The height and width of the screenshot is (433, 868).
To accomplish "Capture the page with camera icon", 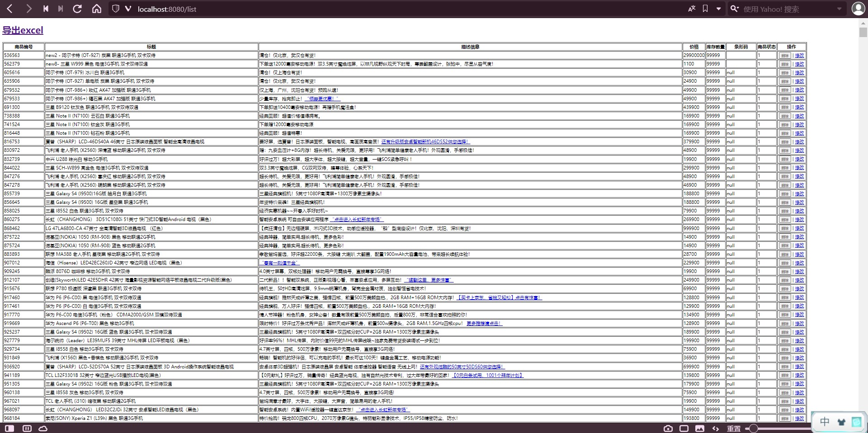I will (668, 428).
